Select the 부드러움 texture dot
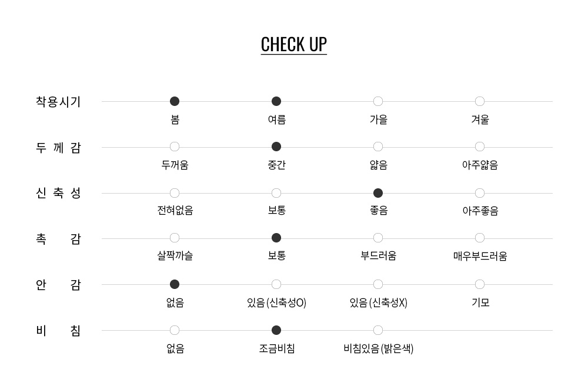The width and height of the screenshot is (588, 389). [x=378, y=238]
